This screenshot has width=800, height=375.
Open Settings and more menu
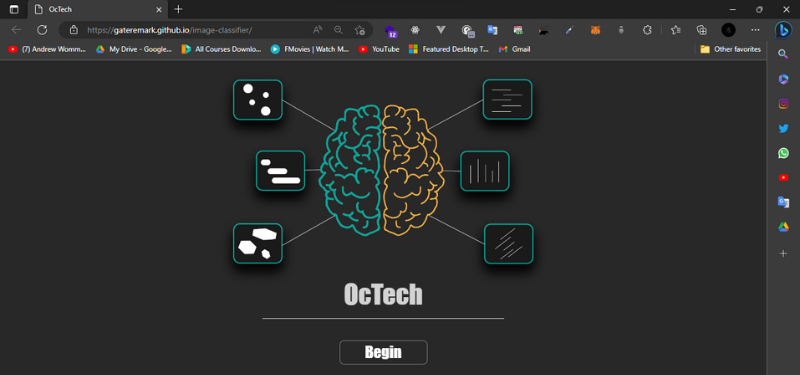[756, 30]
